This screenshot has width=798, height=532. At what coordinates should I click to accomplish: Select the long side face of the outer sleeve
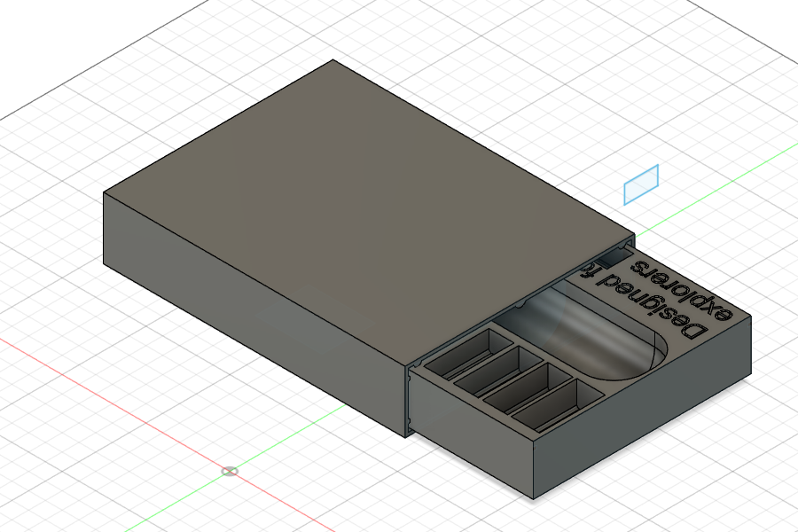coord(254,314)
